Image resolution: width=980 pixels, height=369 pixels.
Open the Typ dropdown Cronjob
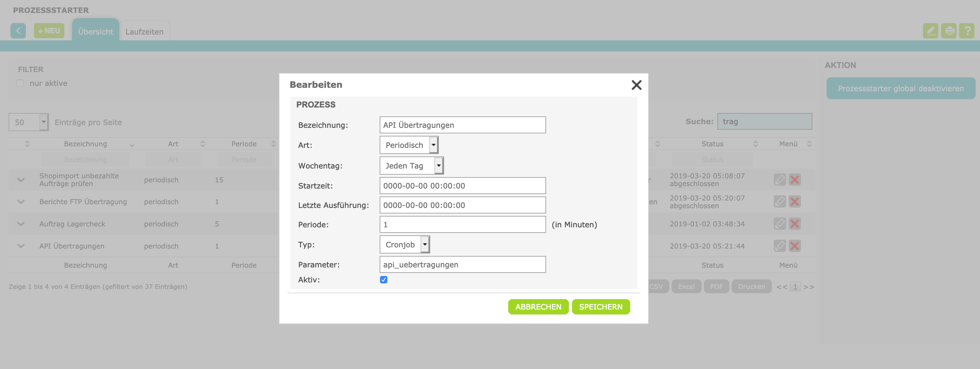(x=405, y=245)
